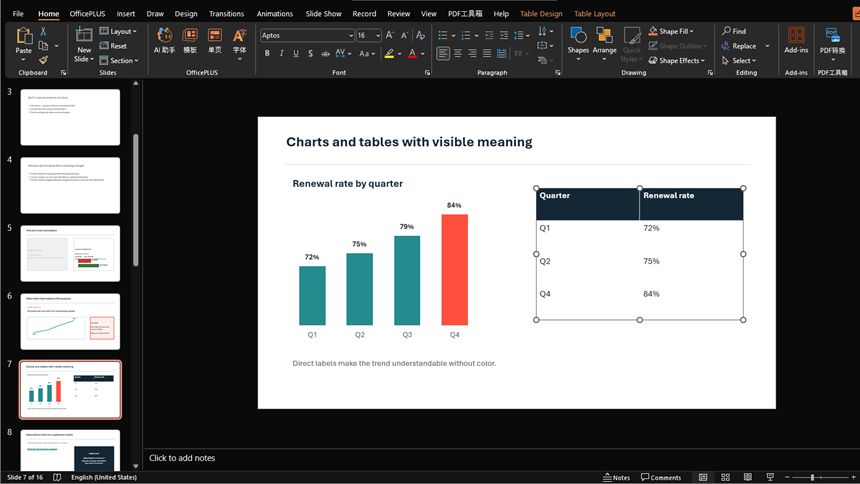Switch to the Design tab
860x484 pixels.
tap(186, 14)
